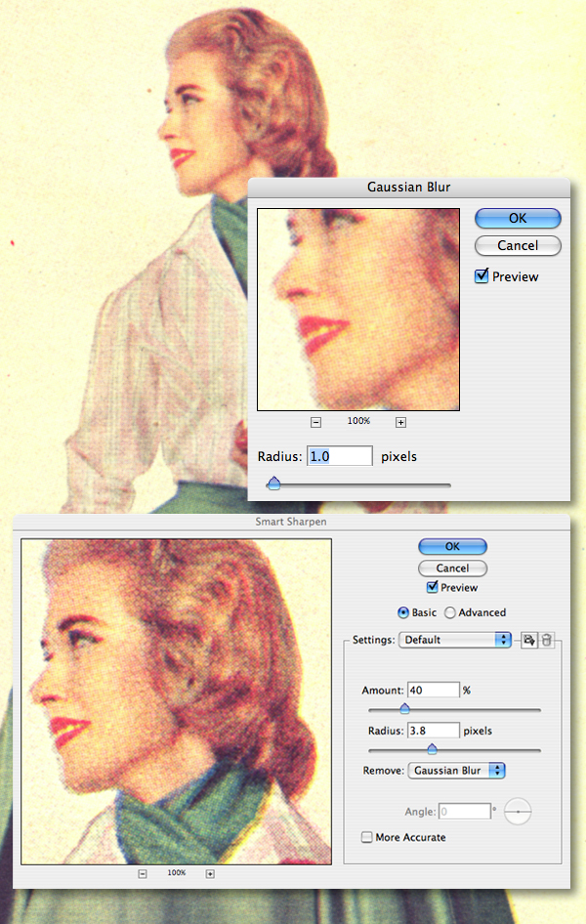This screenshot has width=586, height=924.
Task: Select the Basic radio button
Action: [403, 612]
